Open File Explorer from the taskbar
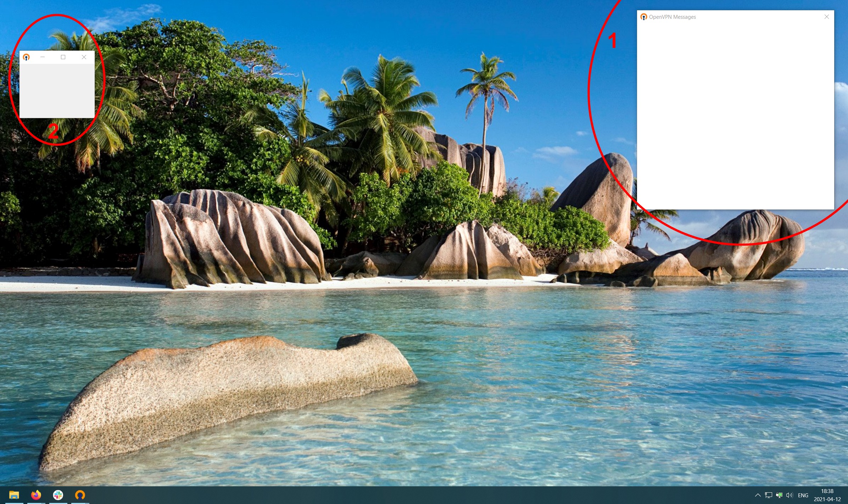This screenshot has width=848, height=504. pos(14,495)
